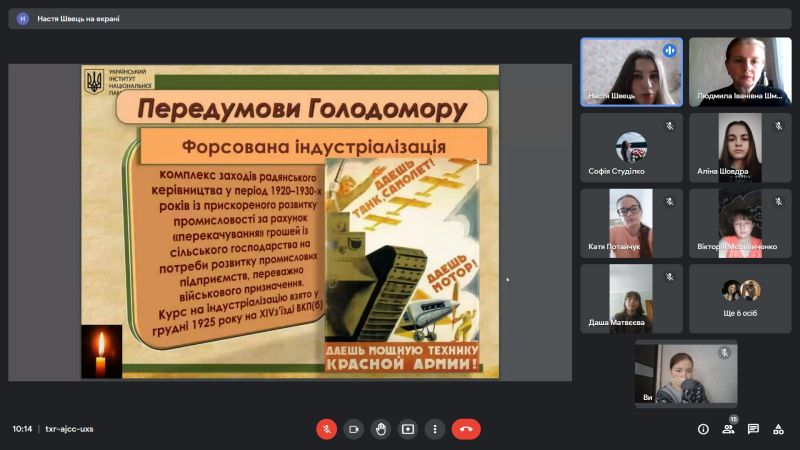The width and height of the screenshot is (800, 450).
Task: Select Даша Матвєєва video tile
Action: pos(631,298)
